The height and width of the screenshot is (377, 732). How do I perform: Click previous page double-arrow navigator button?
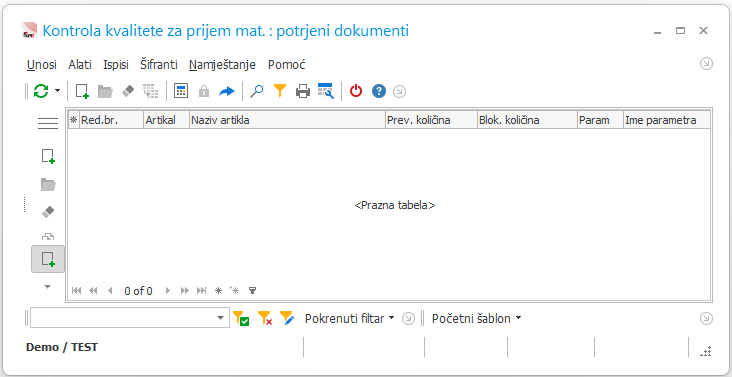pos(93,291)
